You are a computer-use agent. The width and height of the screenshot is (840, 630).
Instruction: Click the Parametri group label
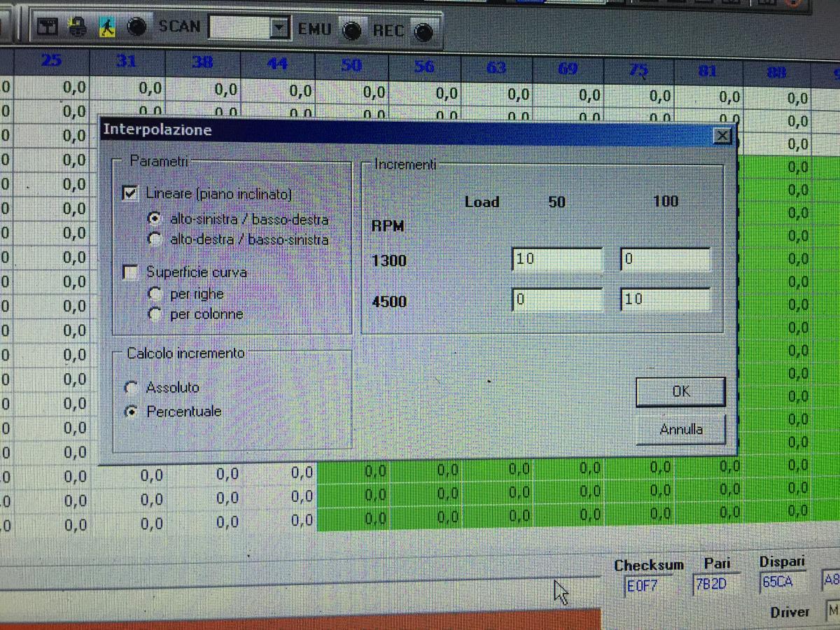click(159, 161)
